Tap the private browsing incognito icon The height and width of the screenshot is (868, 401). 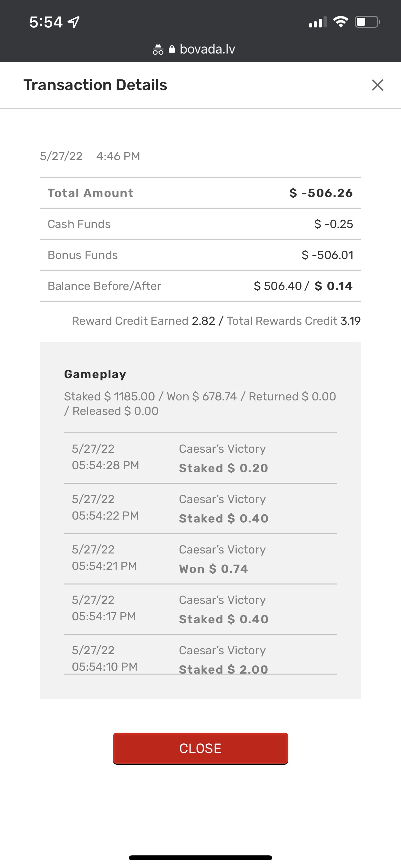point(158,49)
